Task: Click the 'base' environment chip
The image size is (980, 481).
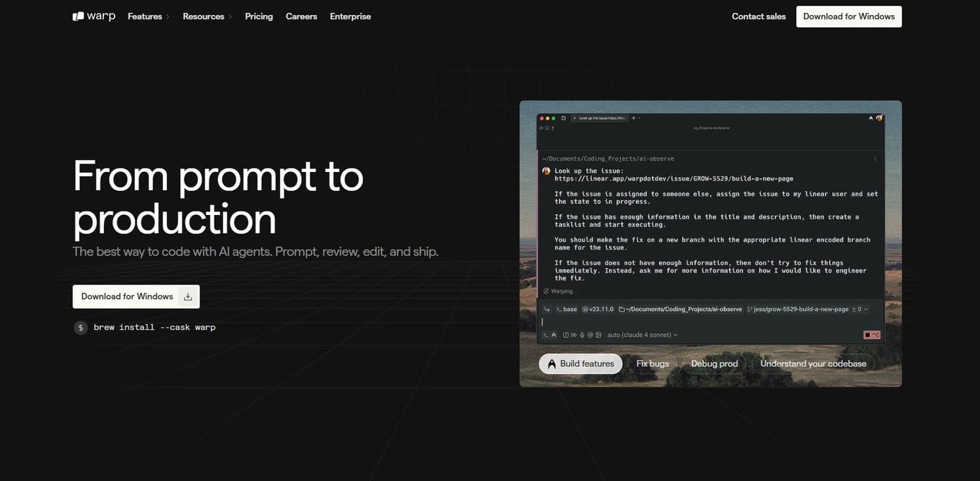Action: [x=566, y=309]
